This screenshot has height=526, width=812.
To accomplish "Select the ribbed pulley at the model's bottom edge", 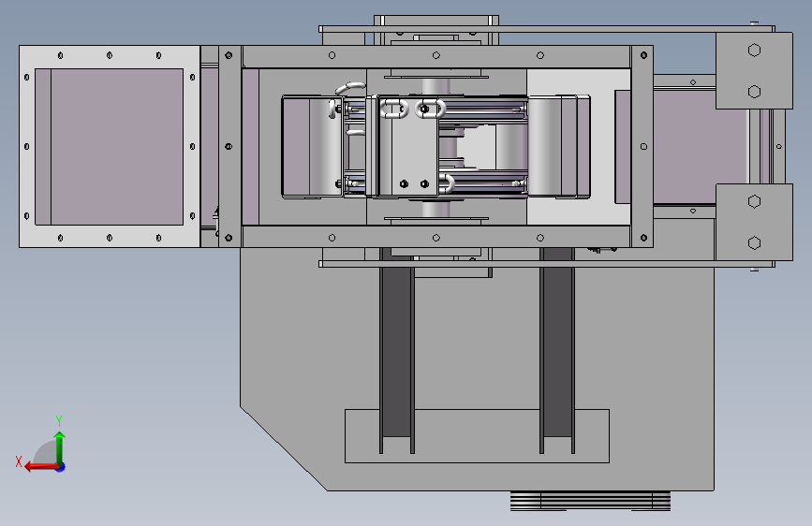I will tap(590, 501).
